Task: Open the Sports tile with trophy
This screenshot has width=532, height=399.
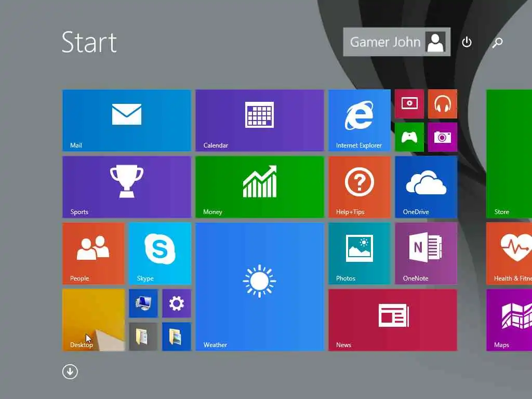Action: 127,187
